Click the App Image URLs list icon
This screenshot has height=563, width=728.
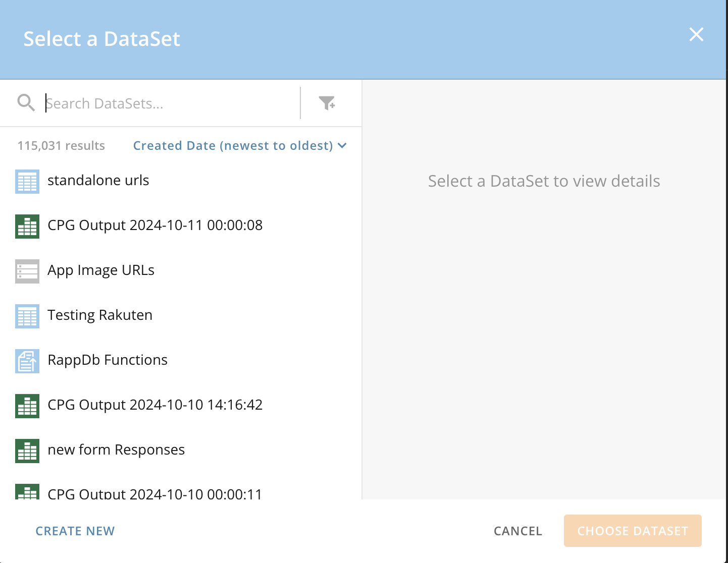click(27, 271)
